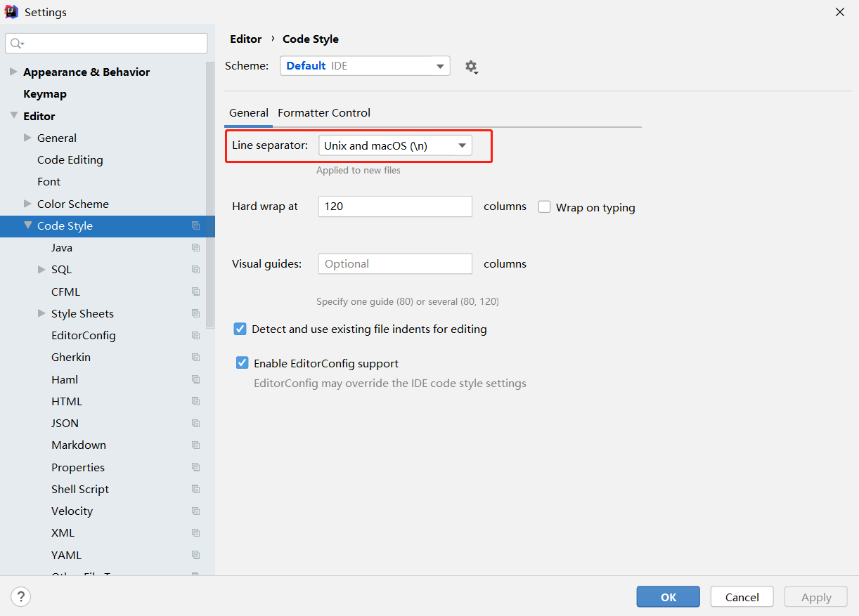Click the copy icon beside Style Sheets row

tap(196, 313)
